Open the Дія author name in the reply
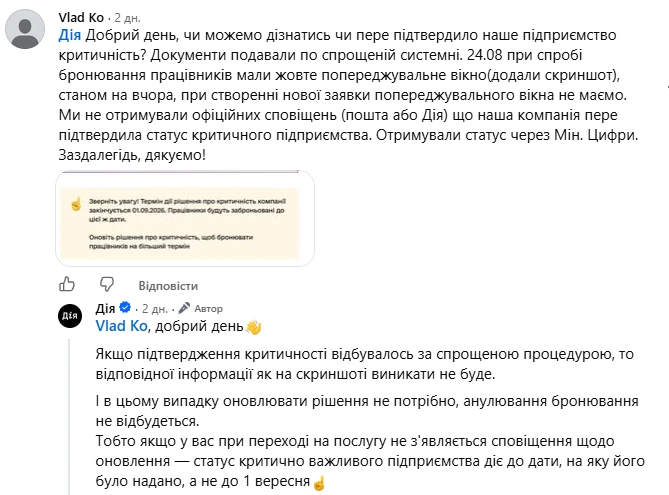This screenshot has height=495, width=669. click(105, 308)
